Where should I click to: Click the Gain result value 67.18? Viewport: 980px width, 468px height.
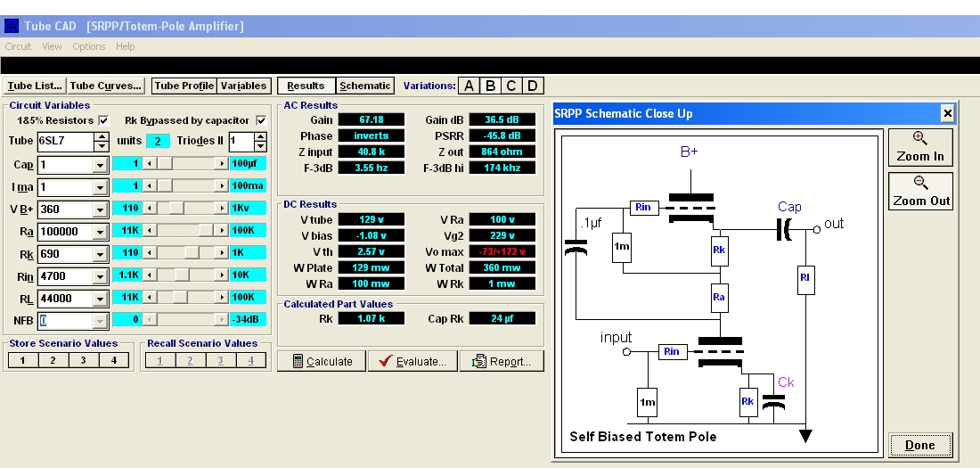372,119
